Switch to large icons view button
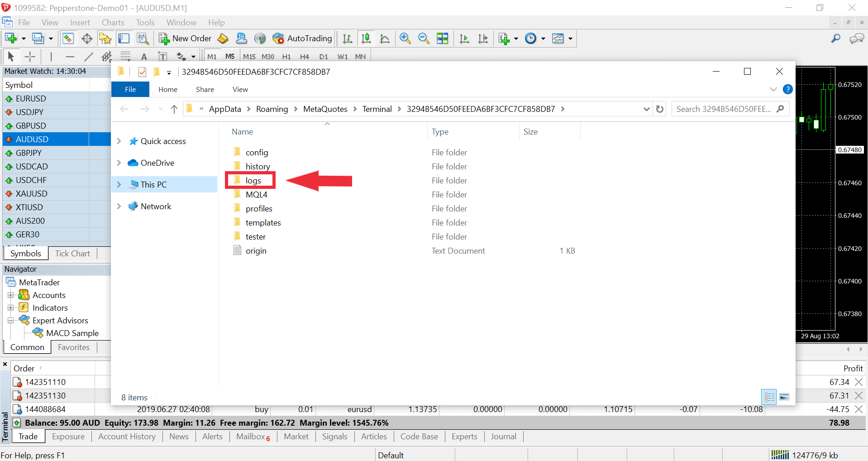Viewport: 868px width, 461px height. (784, 397)
